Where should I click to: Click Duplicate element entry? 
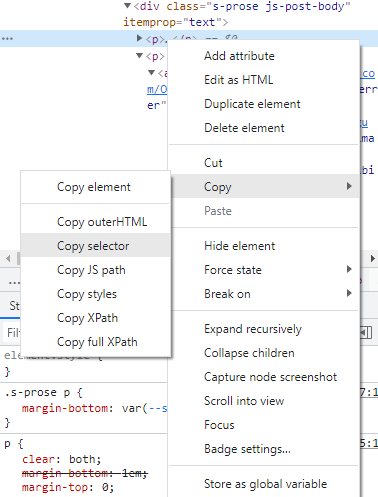tap(252, 104)
